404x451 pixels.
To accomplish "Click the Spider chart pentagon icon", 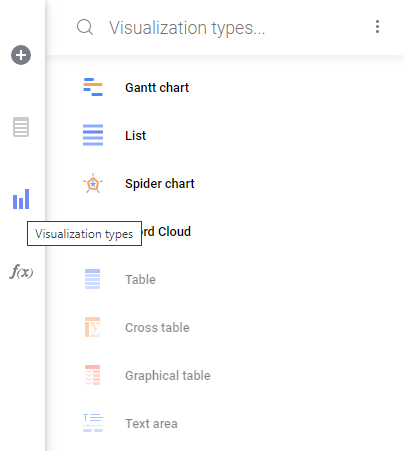I will (93, 183).
